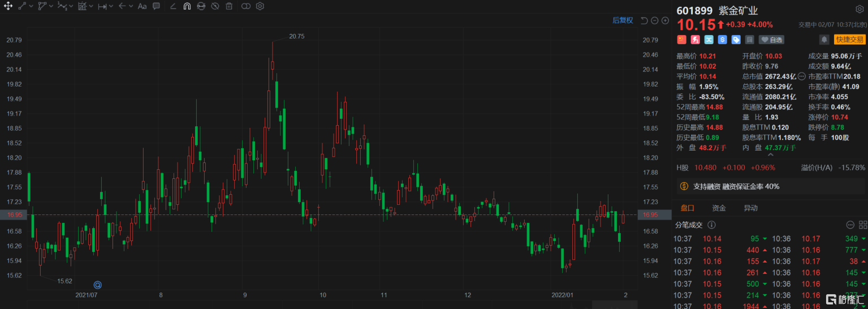
Task: Select the move crosshair cursor tool
Action: click(x=8, y=6)
